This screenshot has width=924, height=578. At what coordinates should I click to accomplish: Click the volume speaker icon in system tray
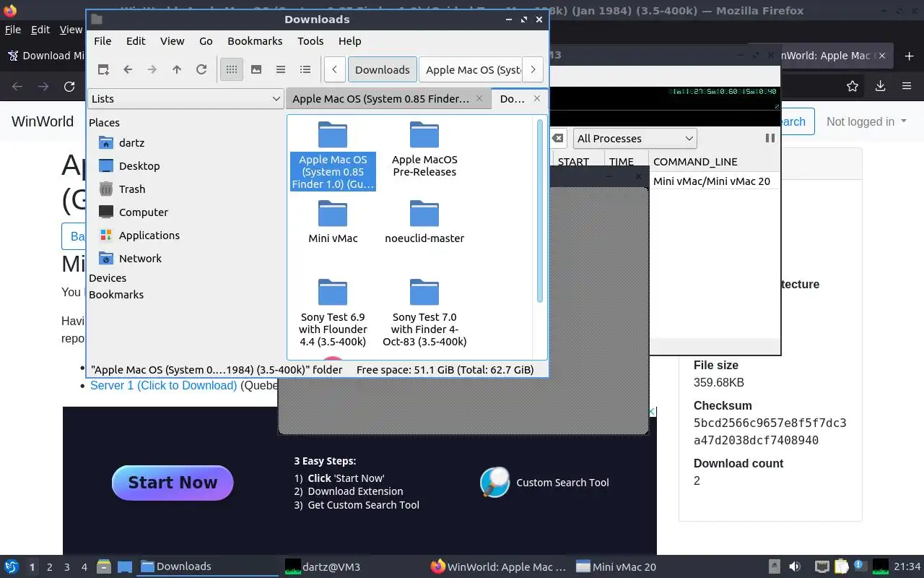pos(795,566)
